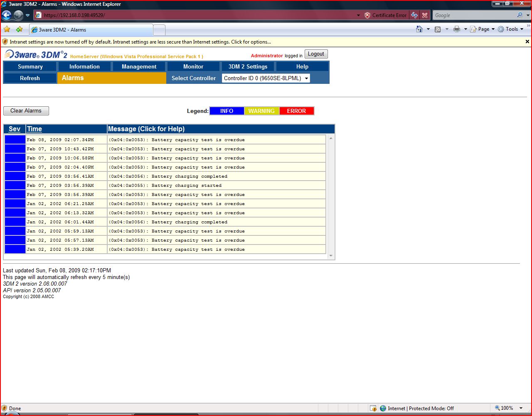The height and width of the screenshot is (416, 532).
Task: Click the Home page icon
Action: tap(419, 29)
